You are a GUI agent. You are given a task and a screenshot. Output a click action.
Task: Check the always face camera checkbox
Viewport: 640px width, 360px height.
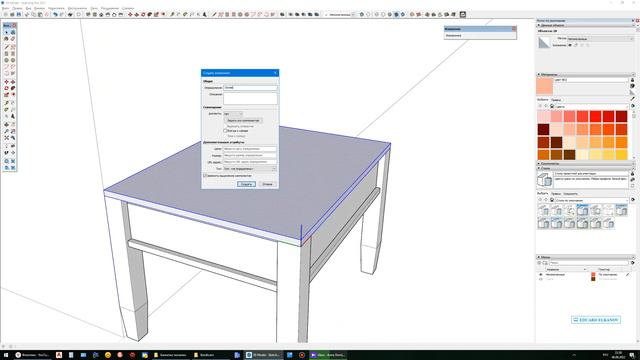click(225, 131)
